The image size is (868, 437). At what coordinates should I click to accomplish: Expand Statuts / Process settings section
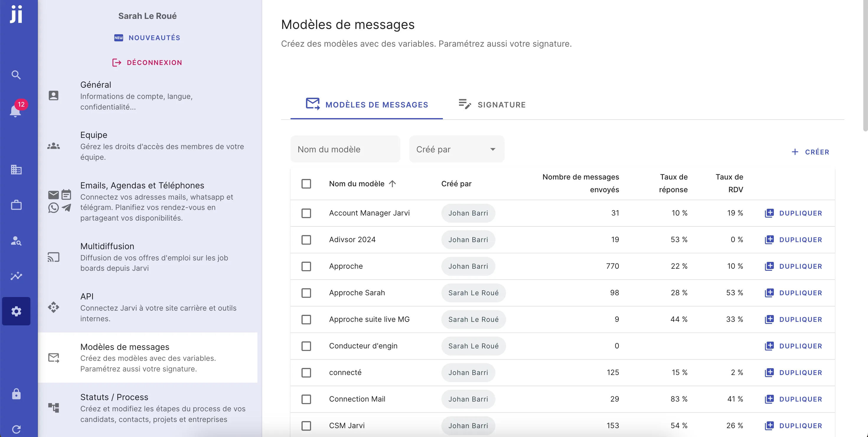point(114,397)
